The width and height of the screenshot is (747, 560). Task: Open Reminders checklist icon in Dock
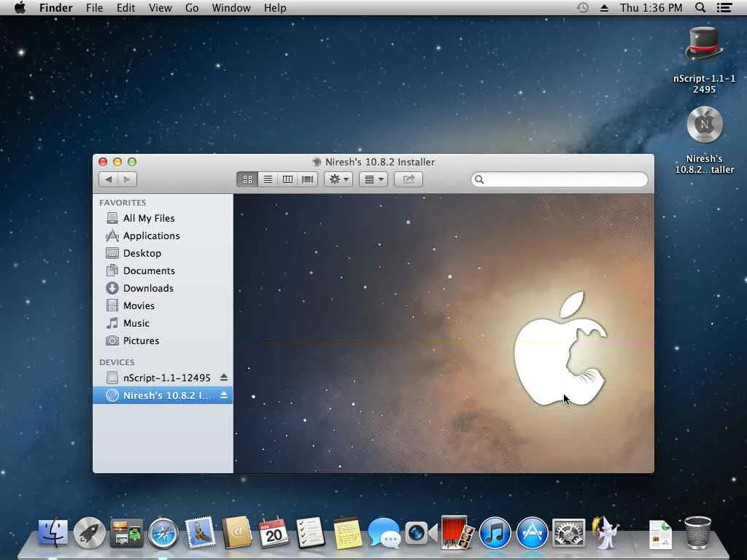310,532
